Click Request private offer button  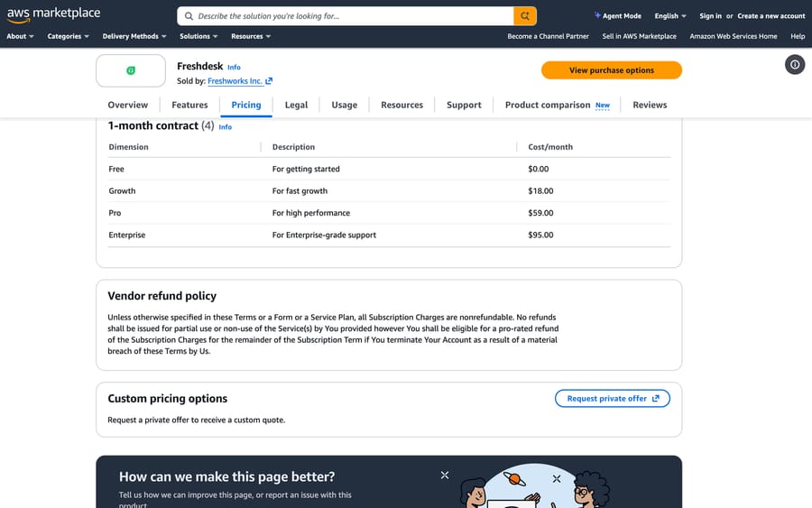click(612, 398)
